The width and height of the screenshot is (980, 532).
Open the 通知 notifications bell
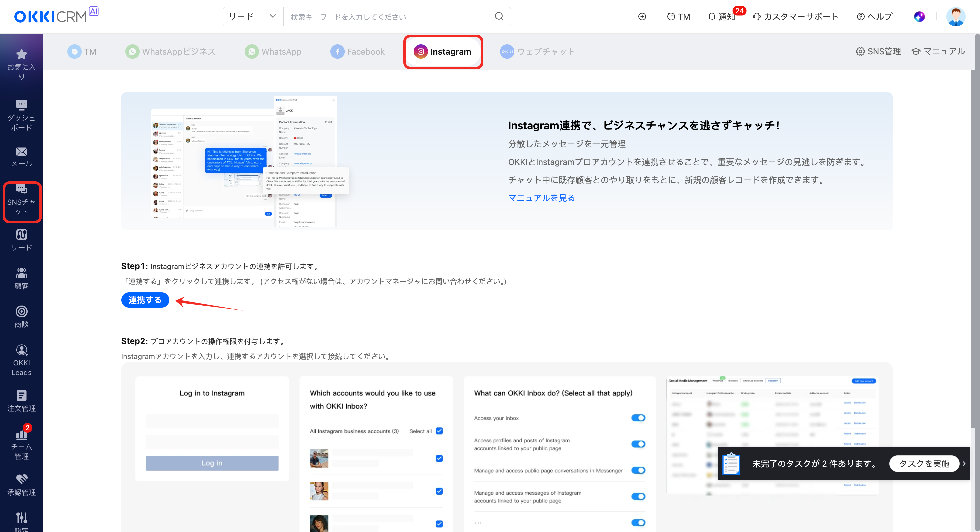pyautogui.click(x=721, y=16)
